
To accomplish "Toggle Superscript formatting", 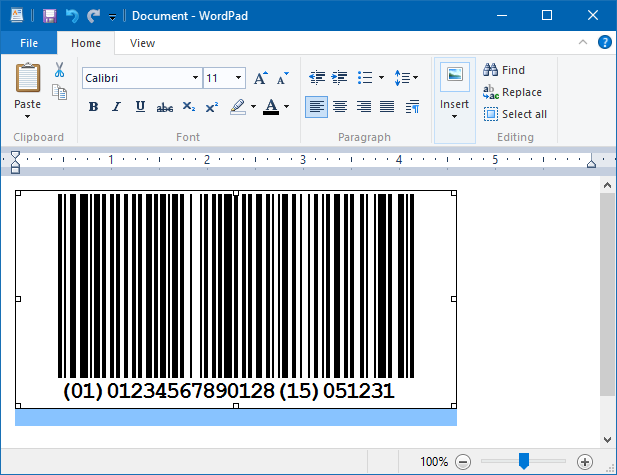I will pos(212,107).
